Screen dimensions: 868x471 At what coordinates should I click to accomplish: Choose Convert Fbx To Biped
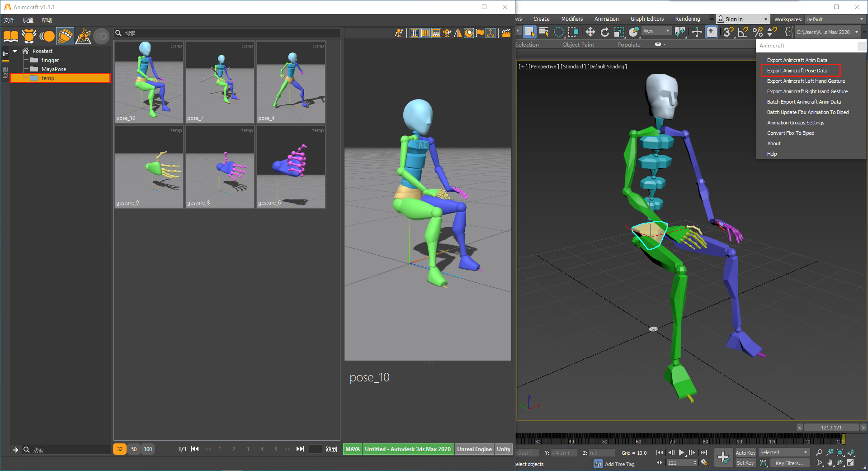tap(791, 133)
